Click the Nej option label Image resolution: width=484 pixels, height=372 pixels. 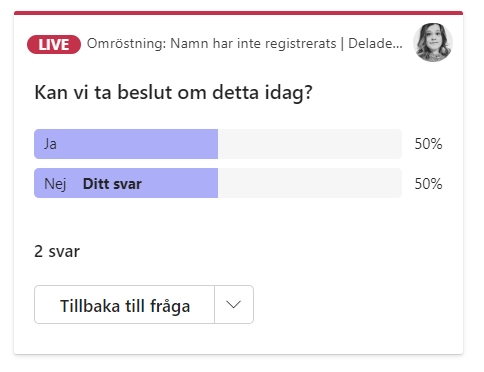[x=55, y=184]
